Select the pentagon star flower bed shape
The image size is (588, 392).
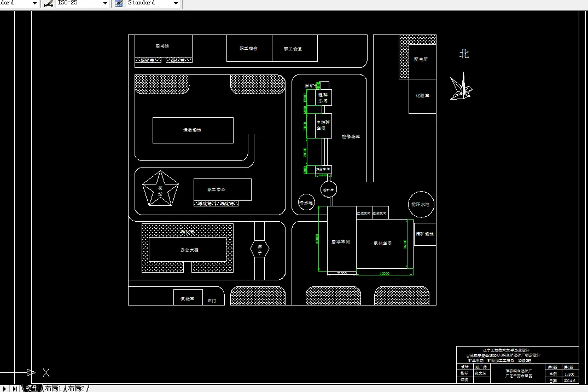point(160,189)
